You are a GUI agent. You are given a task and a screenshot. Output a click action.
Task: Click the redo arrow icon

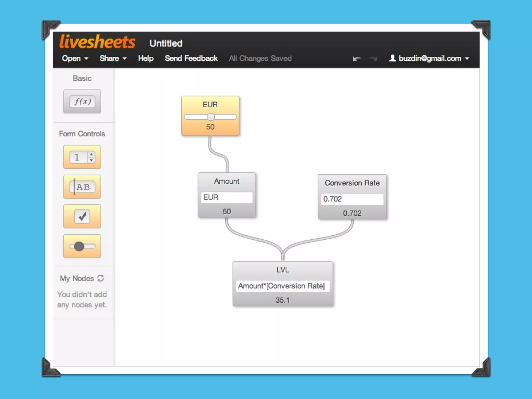coord(373,59)
